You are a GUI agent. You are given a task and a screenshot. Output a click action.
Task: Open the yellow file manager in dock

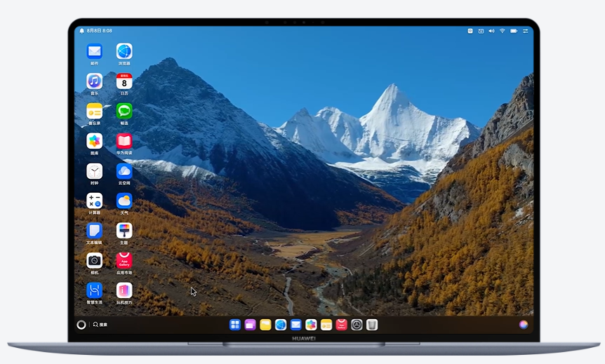(x=265, y=325)
